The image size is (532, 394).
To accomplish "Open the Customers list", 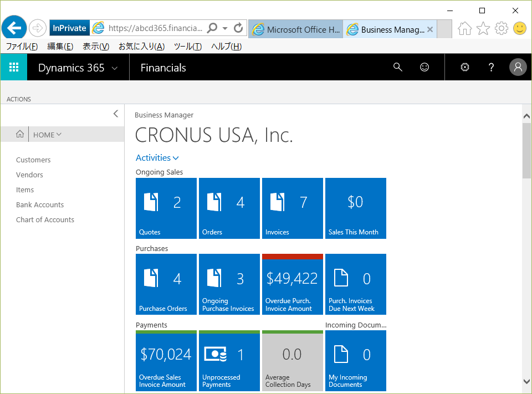I will pos(33,160).
